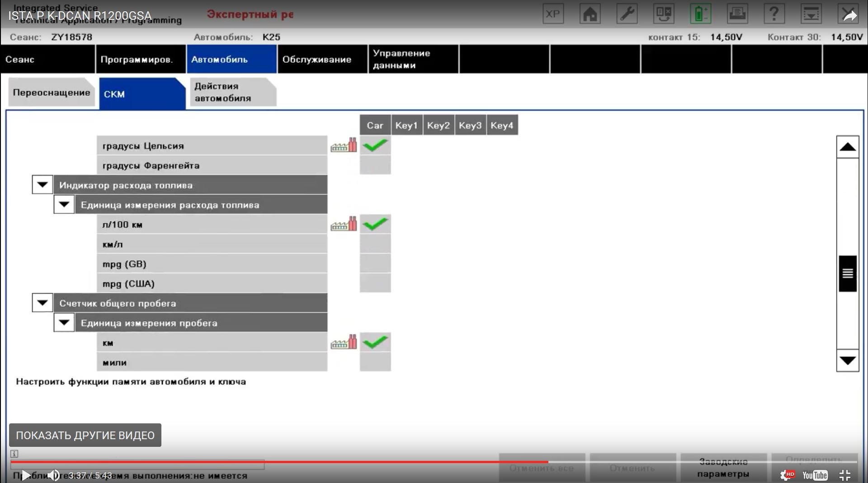Click the YouTube share arrow icon
The image size is (868, 483).
[x=850, y=16]
